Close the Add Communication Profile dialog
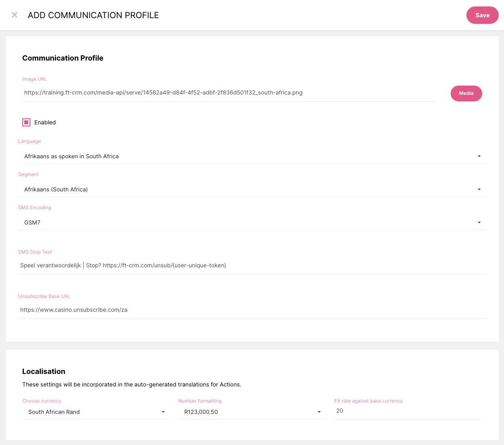 15,15
